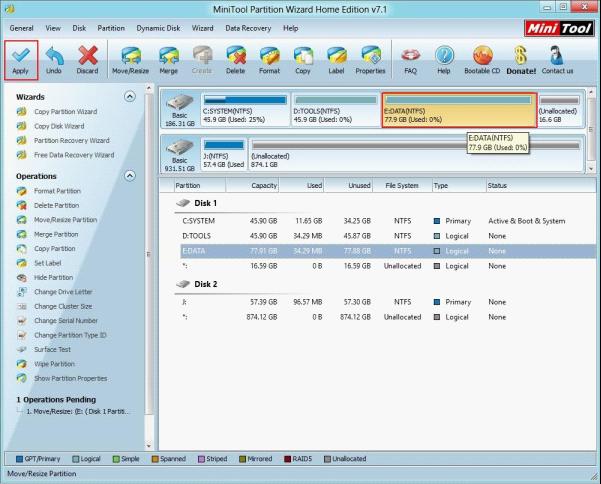Open the General menu
This screenshot has height=484, width=601.
pyautogui.click(x=21, y=28)
